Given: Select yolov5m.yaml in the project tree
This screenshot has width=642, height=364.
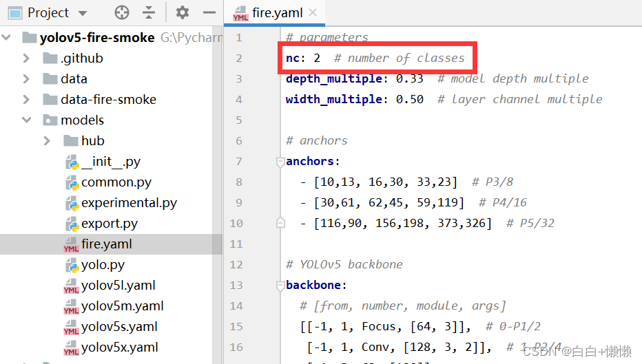Looking at the screenshot, I should 123,306.
